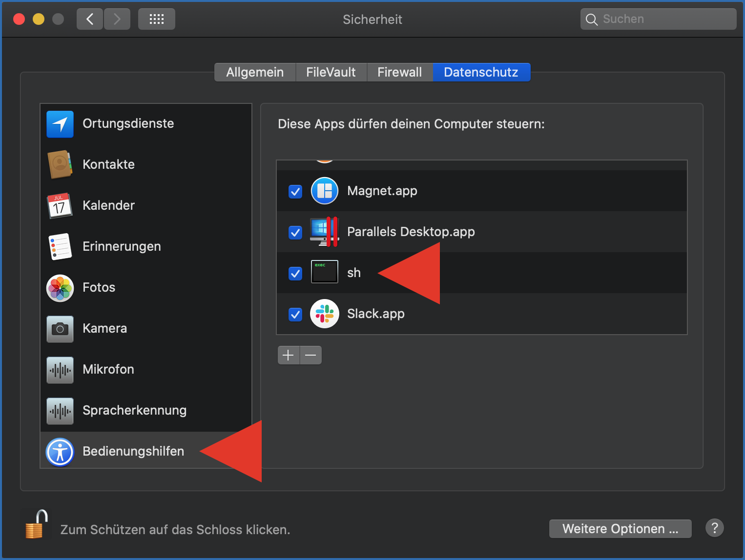745x560 pixels.
Task: Select the Kamera privacy category
Action: coord(104,329)
